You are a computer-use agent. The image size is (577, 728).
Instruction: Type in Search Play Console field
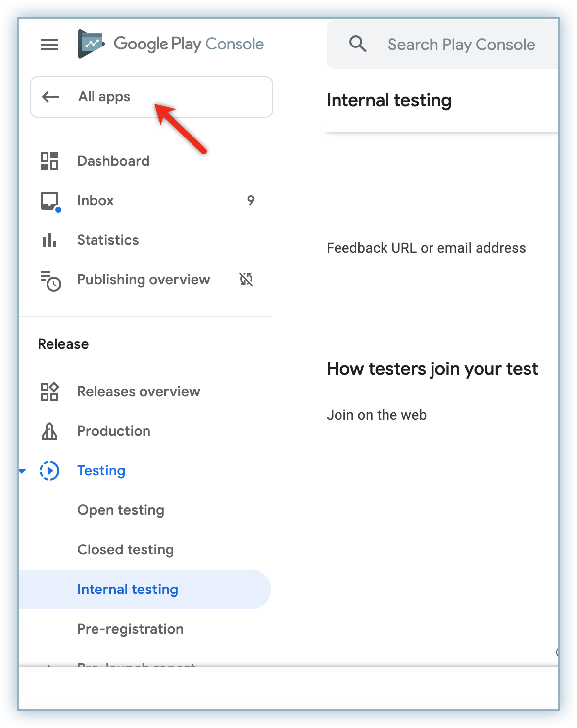pyautogui.click(x=461, y=45)
